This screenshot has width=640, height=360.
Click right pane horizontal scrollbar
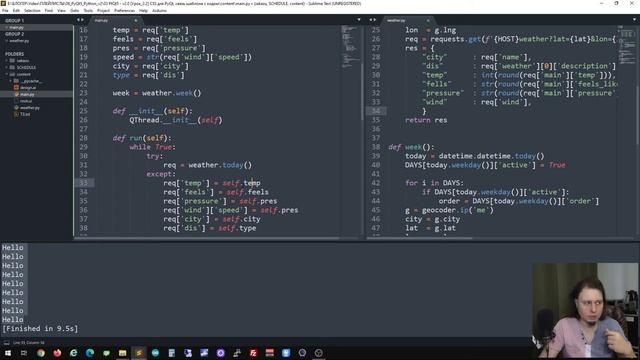pos(420,238)
